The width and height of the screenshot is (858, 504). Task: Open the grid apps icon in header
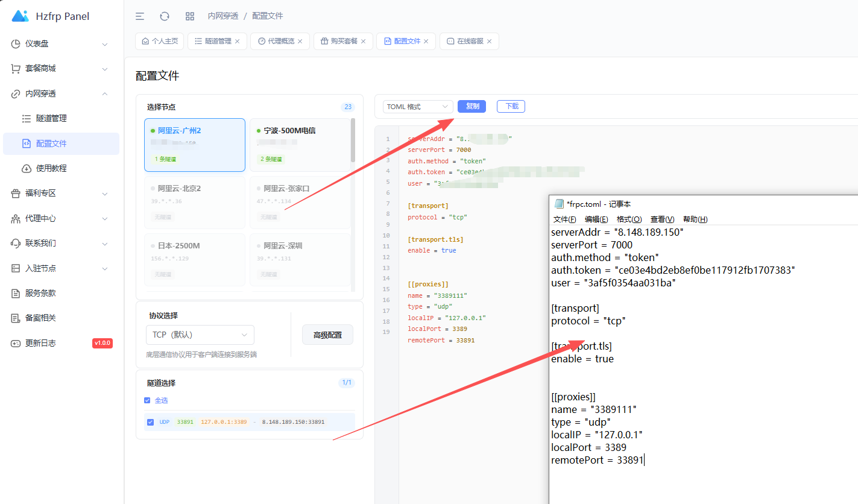[190, 16]
